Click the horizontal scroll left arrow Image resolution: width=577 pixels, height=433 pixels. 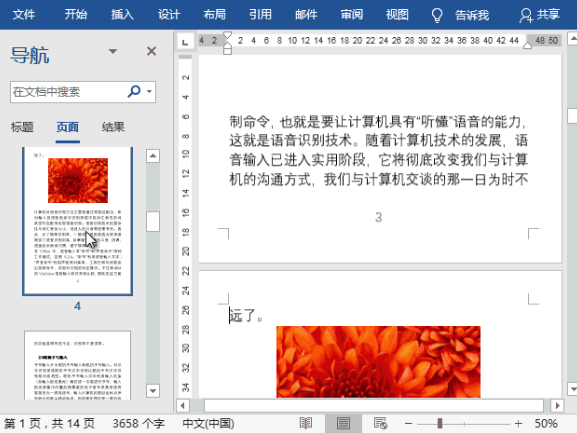coord(183,406)
